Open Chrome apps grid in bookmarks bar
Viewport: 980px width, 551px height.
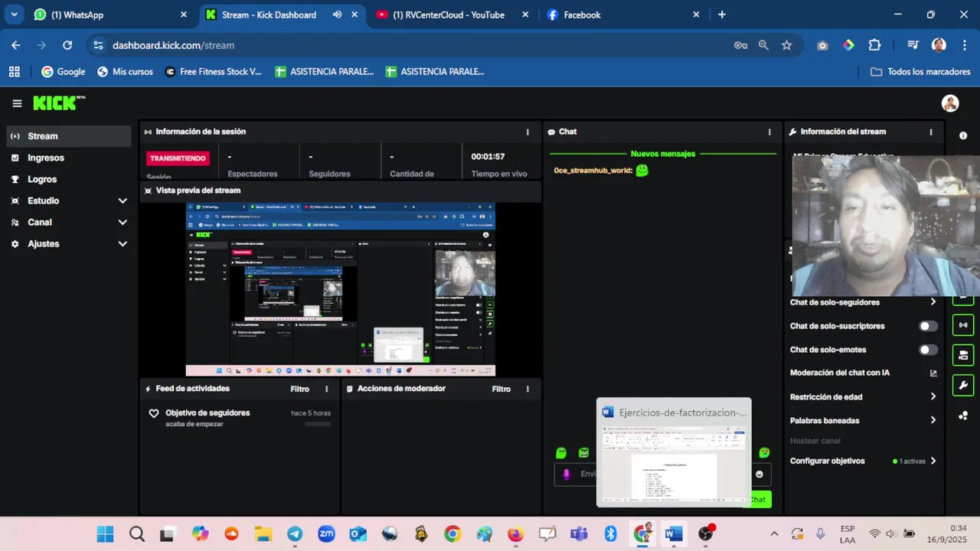[14, 71]
